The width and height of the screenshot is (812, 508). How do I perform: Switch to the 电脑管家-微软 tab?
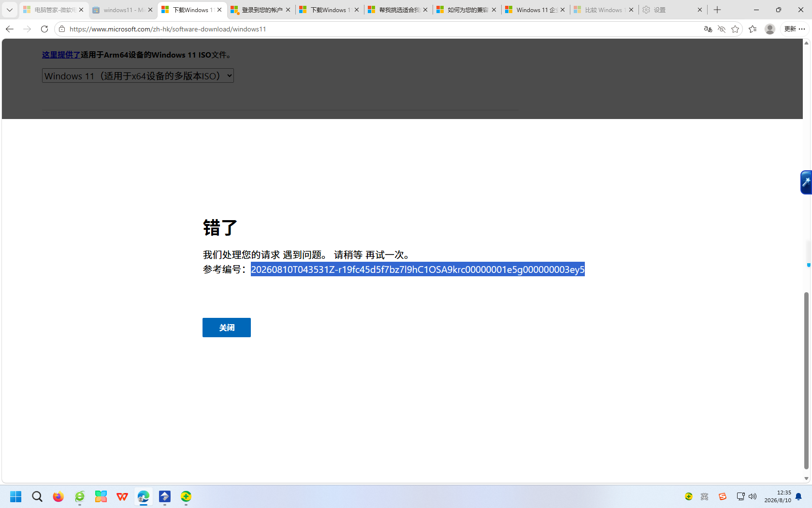click(53, 10)
